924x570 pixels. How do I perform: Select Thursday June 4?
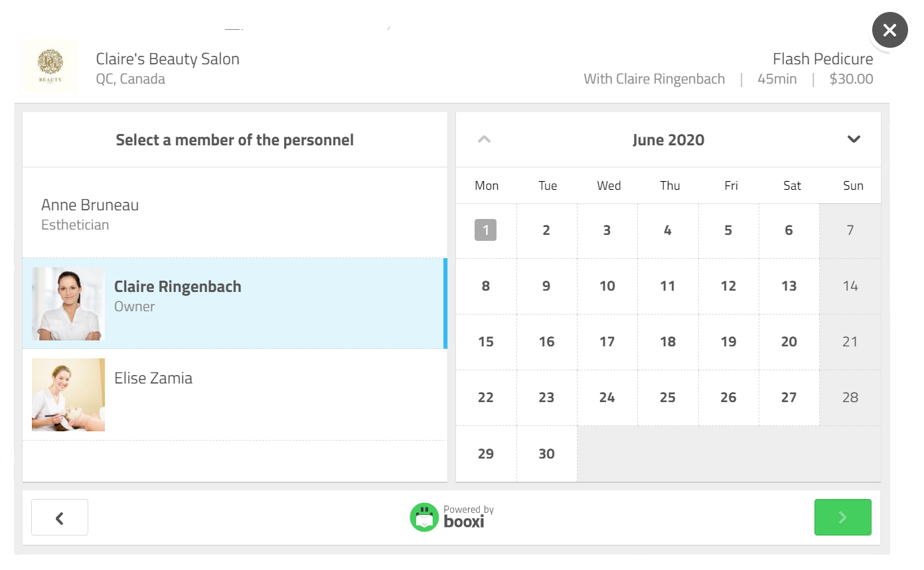click(668, 230)
